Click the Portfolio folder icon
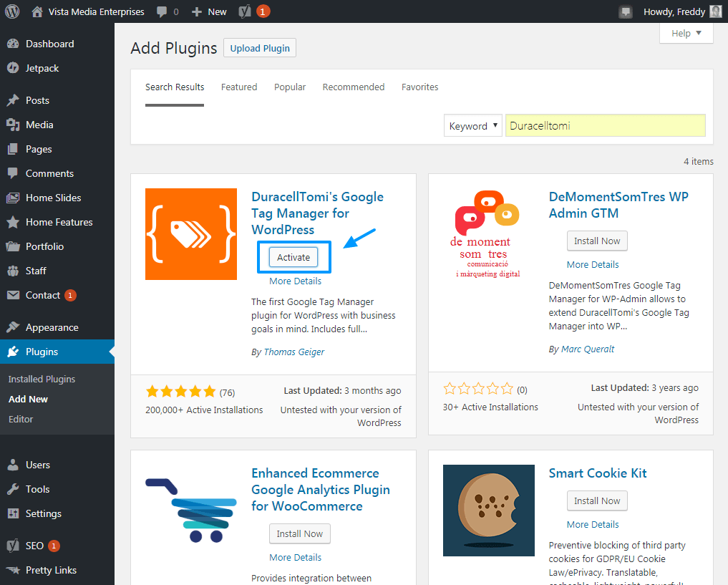The height and width of the screenshot is (585, 728). click(13, 246)
